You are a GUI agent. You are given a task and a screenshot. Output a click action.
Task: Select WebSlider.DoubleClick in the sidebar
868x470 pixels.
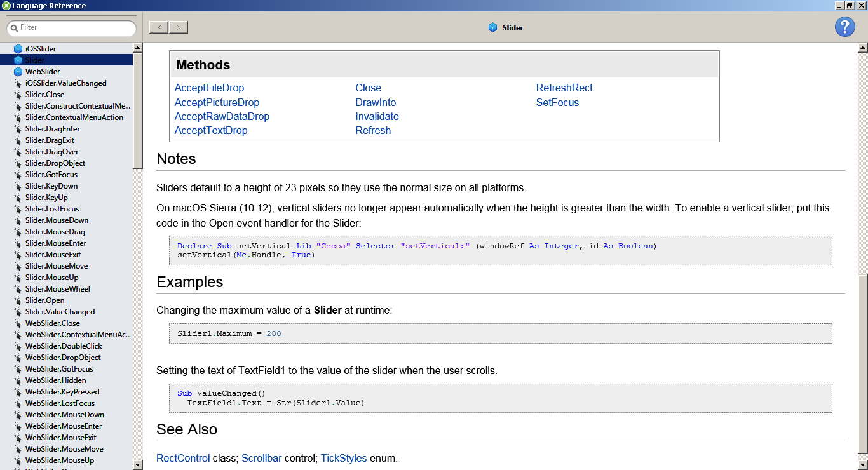64,346
